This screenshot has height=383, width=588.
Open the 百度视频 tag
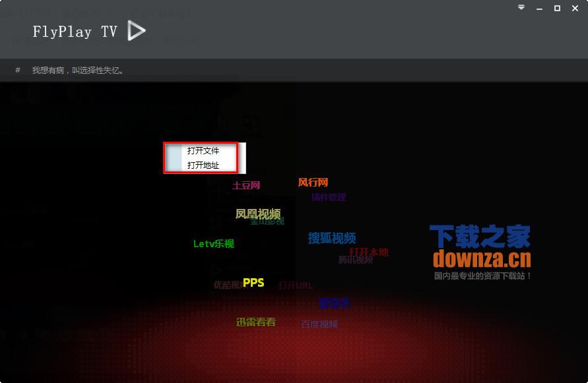pos(319,324)
